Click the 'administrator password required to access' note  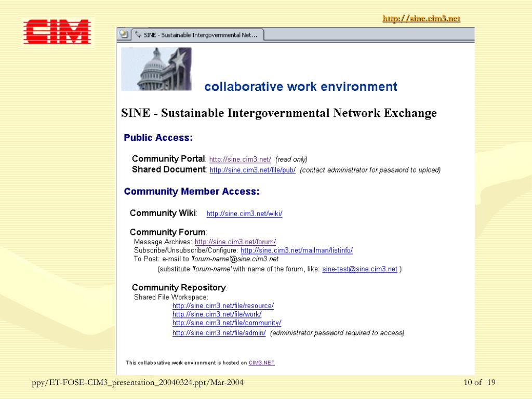[337, 333]
